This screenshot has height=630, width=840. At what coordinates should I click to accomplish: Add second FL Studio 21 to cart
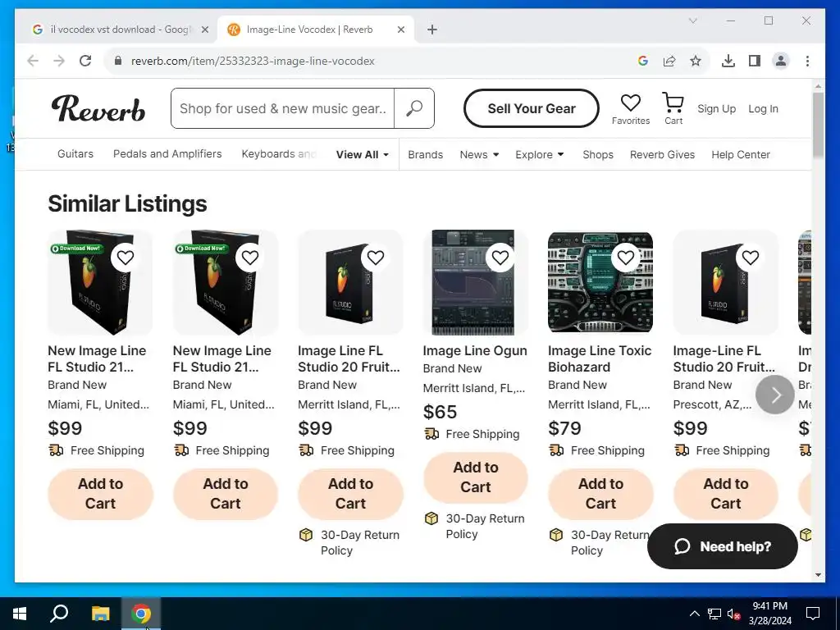(226, 493)
